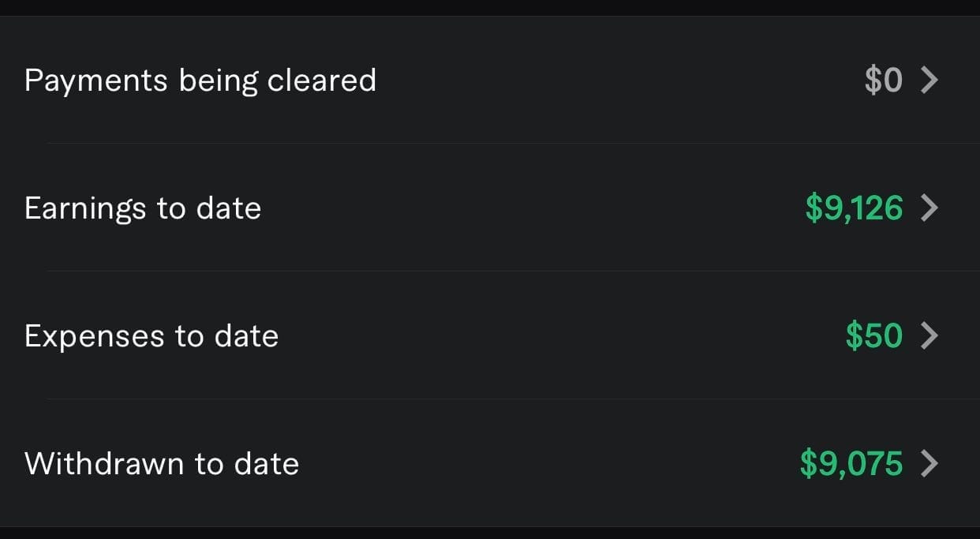Tap the $9,075 withdrawn amount

[851, 463]
